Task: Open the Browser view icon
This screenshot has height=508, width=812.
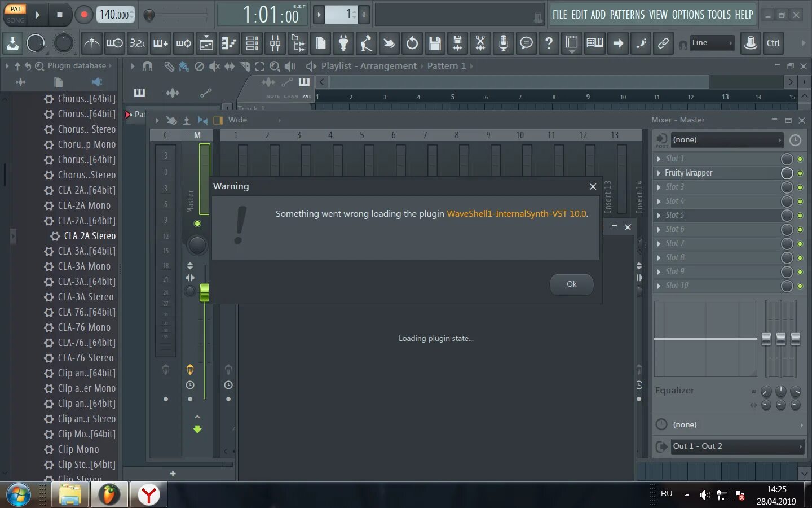Action: (298, 43)
